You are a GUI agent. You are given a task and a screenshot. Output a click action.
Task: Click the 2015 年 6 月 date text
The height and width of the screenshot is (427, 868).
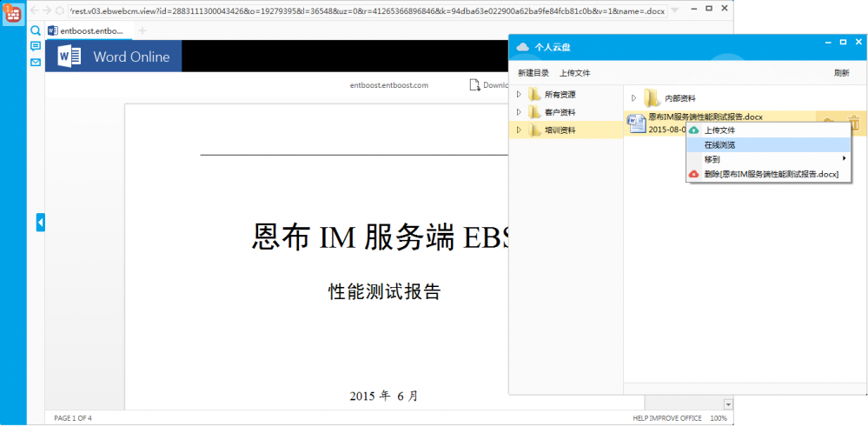[384, 396]
